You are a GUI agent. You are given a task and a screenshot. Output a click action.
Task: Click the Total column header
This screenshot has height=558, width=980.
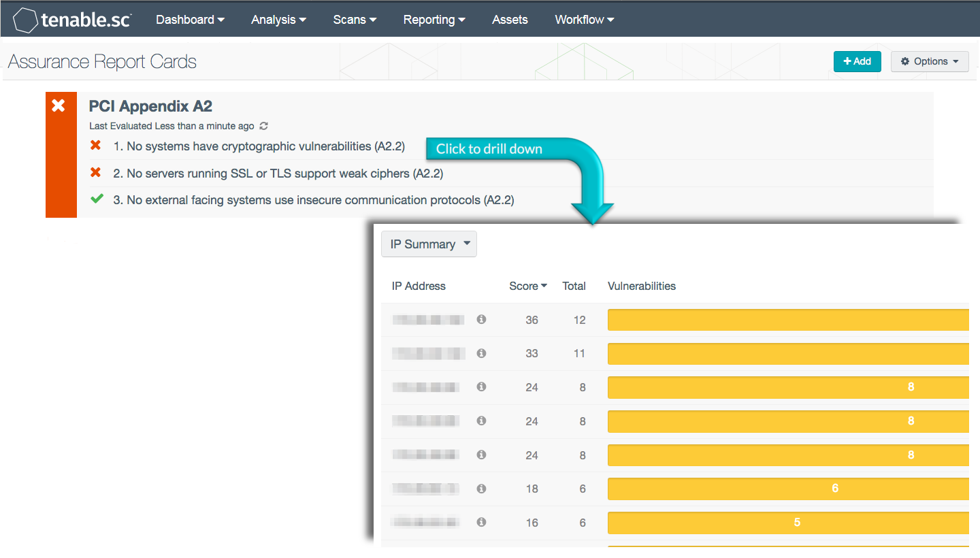(x=574, y=286)
